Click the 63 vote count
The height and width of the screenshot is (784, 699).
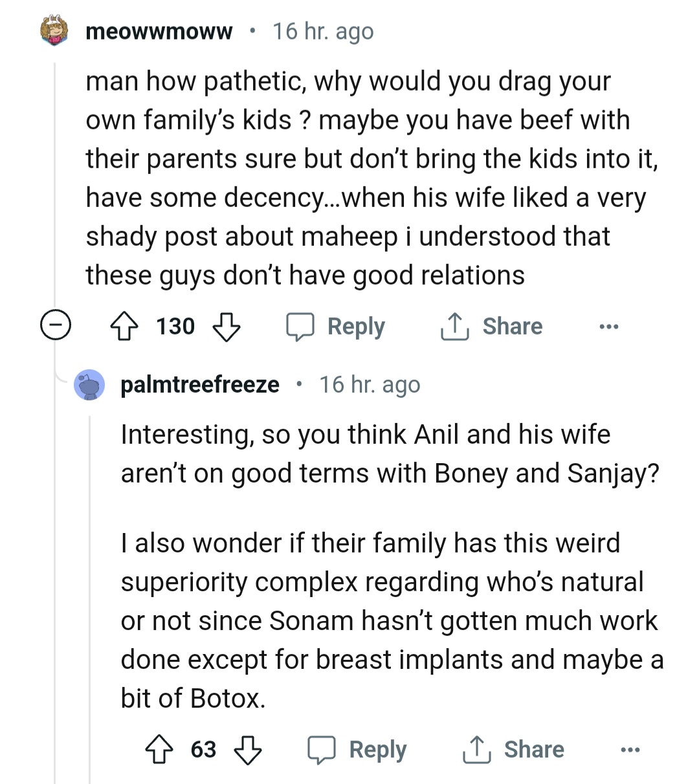[203, 750]
